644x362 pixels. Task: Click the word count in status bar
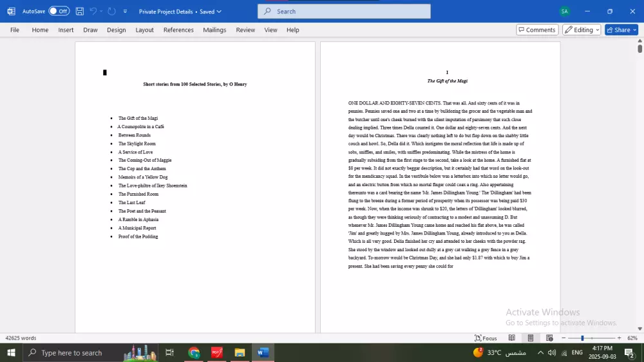21,338
